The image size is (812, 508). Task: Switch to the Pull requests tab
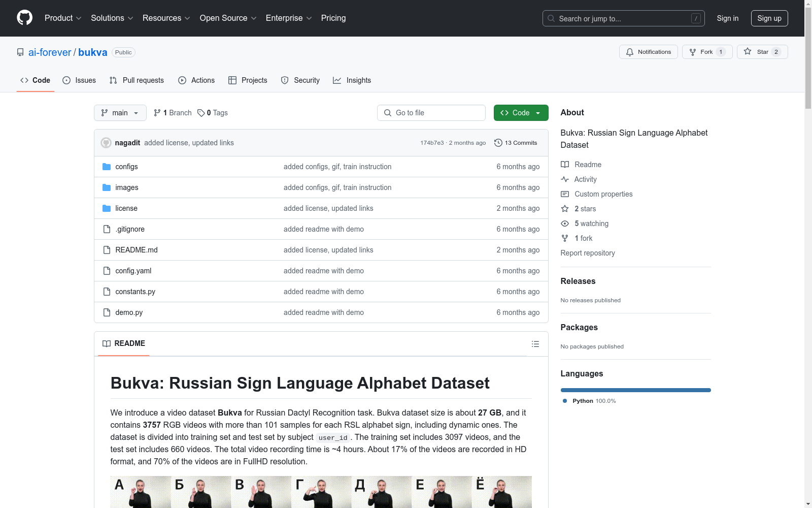(137, 80)
